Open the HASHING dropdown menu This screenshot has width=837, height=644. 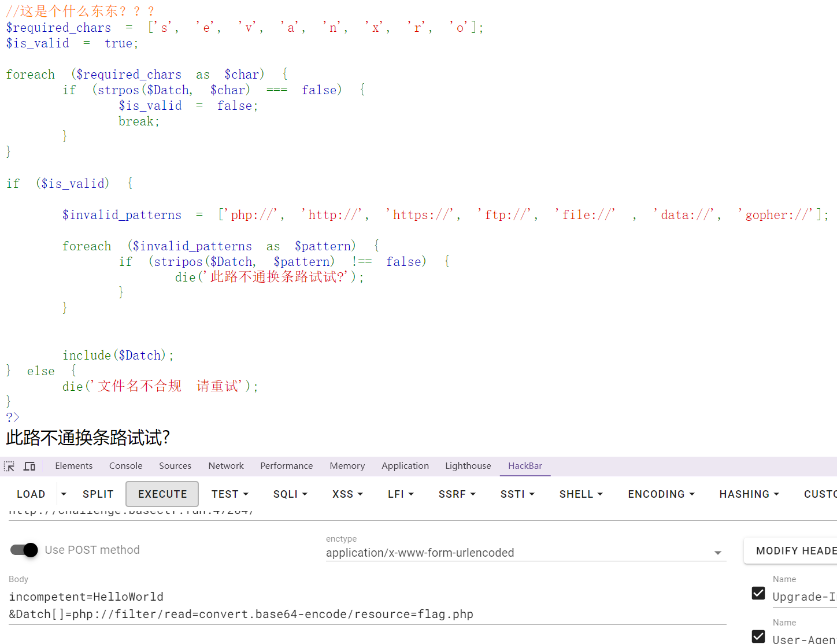(x=749, y=494)
